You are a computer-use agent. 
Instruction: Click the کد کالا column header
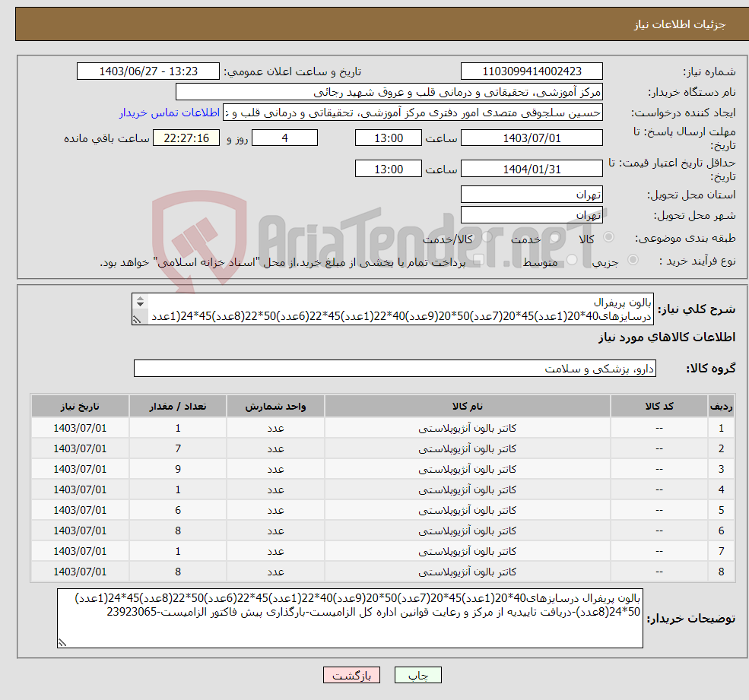click(659, 407)
